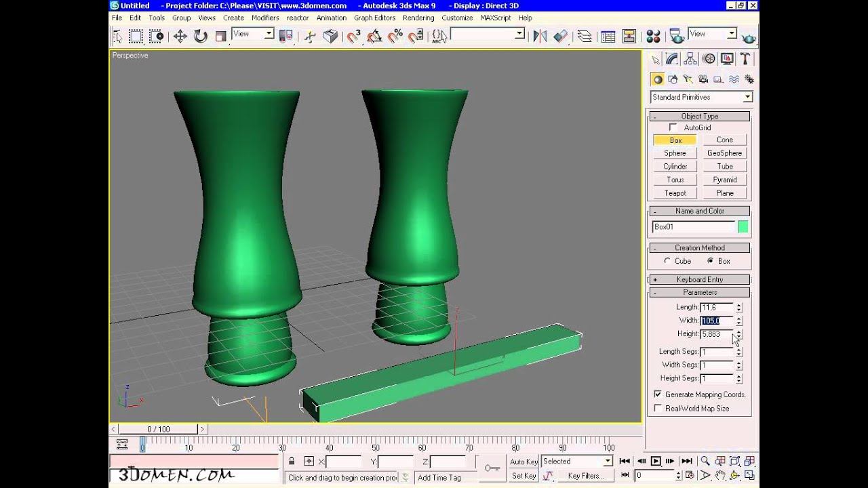Toggle the Auto Key mode
This screenshot has width=868, height=488.
pyautogui.click(x=523, y=462)
